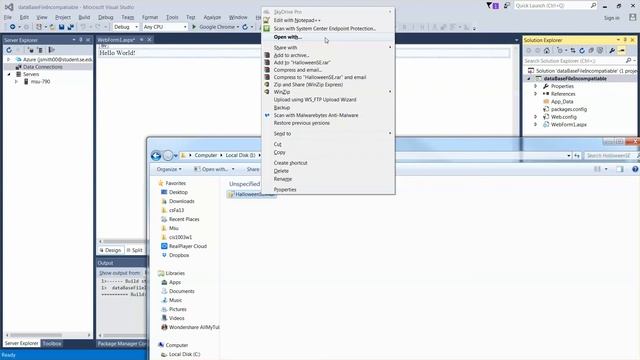
Task: Click Save All icon in Visual Studio toolbar
Action: 70,27
